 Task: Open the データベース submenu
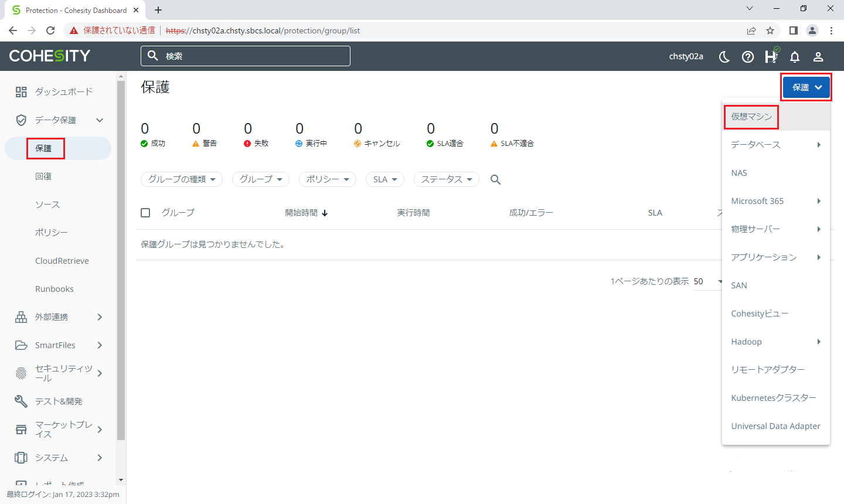(x=776, y=145)
